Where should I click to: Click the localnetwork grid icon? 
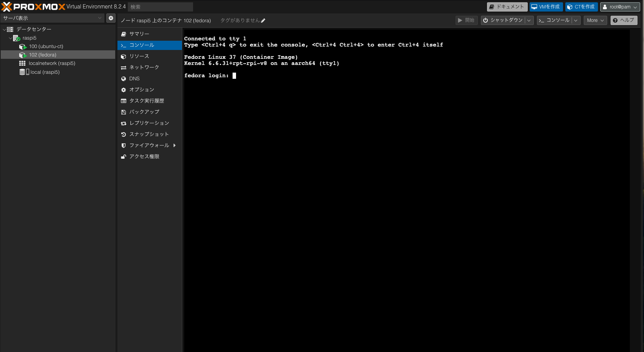click(x=23, y=63)
